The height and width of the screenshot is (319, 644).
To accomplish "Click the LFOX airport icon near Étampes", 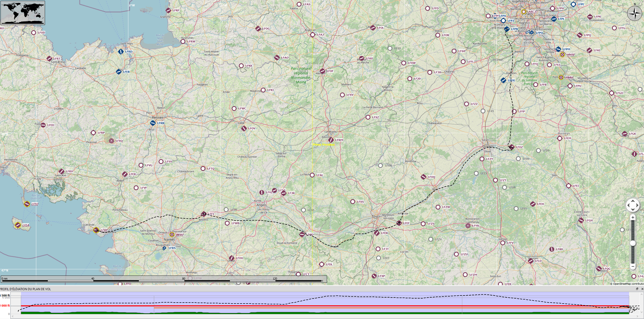I will (x=503, y=80).
